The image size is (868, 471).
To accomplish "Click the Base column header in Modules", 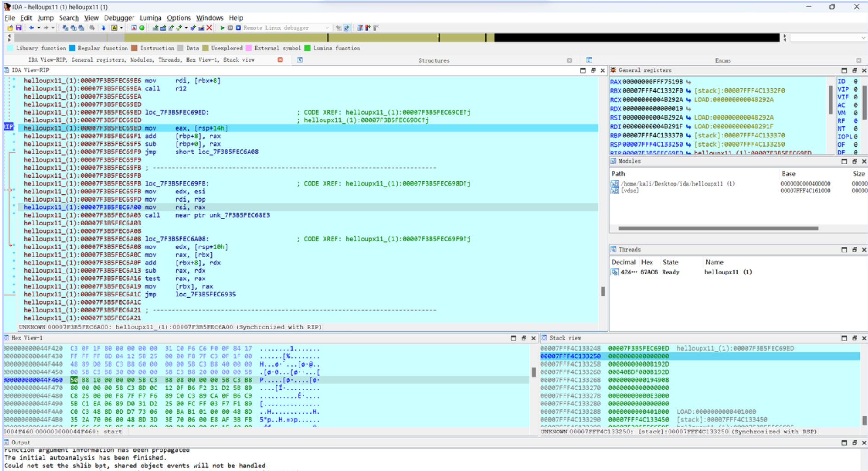I will pos(788,174).
